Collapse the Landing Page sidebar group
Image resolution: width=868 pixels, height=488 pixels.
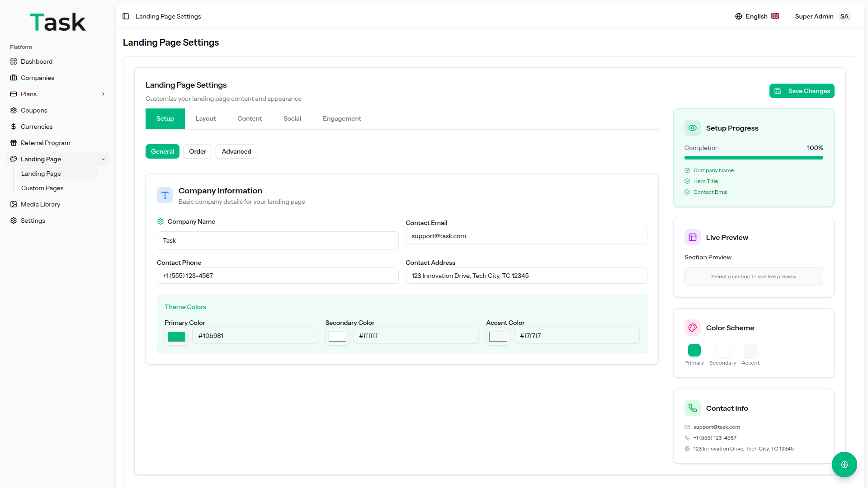103,159
